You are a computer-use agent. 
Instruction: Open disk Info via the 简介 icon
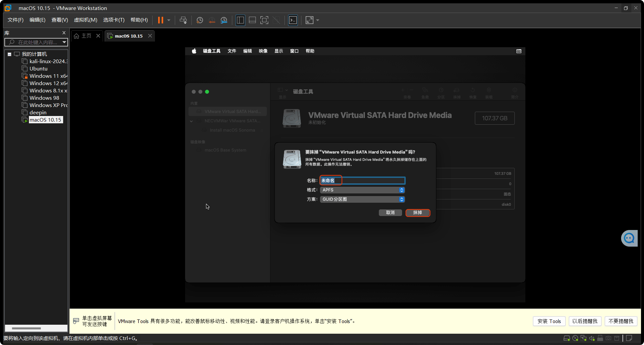point(515,92)
